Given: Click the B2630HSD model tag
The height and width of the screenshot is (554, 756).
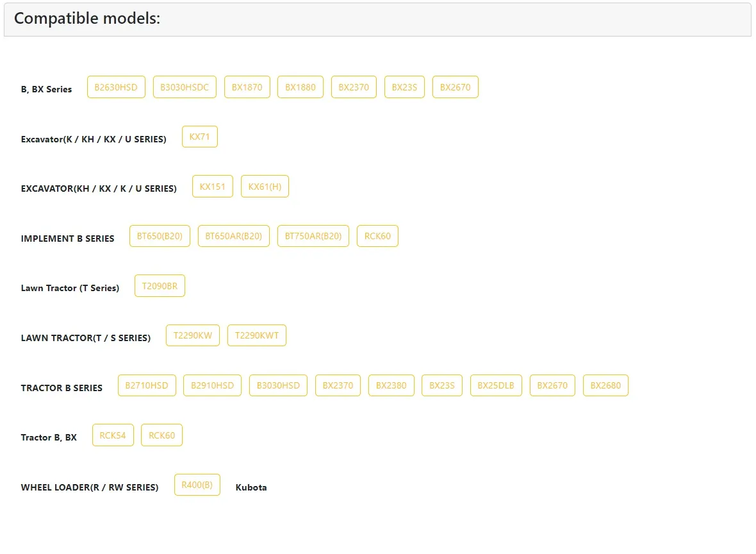Looking at the screenshot, I should pos(116,87).
